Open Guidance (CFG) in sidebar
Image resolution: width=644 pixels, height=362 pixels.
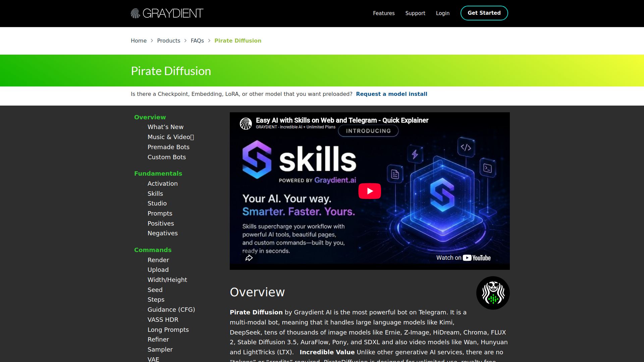click(171, 310)
